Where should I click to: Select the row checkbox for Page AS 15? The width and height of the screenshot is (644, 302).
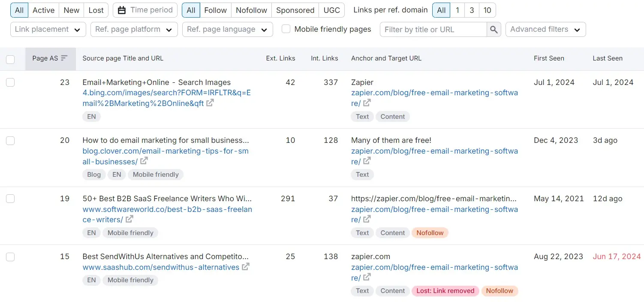[10, 257]
